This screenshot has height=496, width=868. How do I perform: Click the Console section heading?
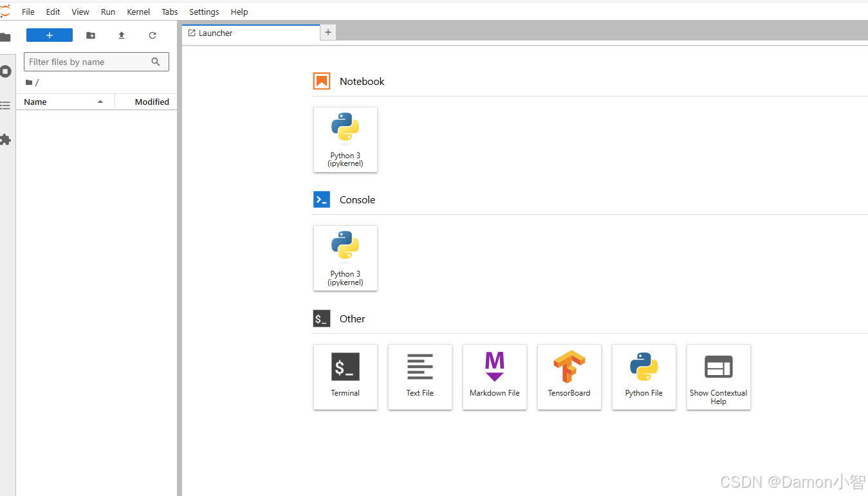[x=357, y=199]
